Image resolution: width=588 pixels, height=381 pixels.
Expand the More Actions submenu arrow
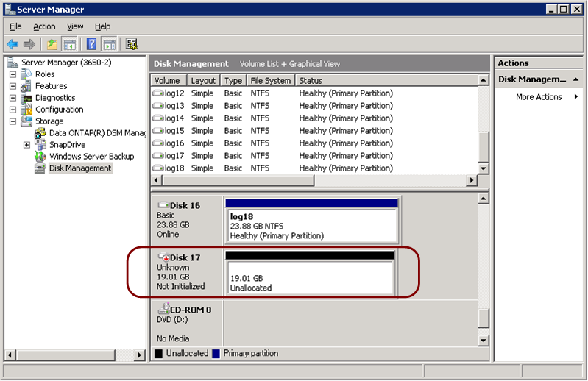[x=575, y=97]
